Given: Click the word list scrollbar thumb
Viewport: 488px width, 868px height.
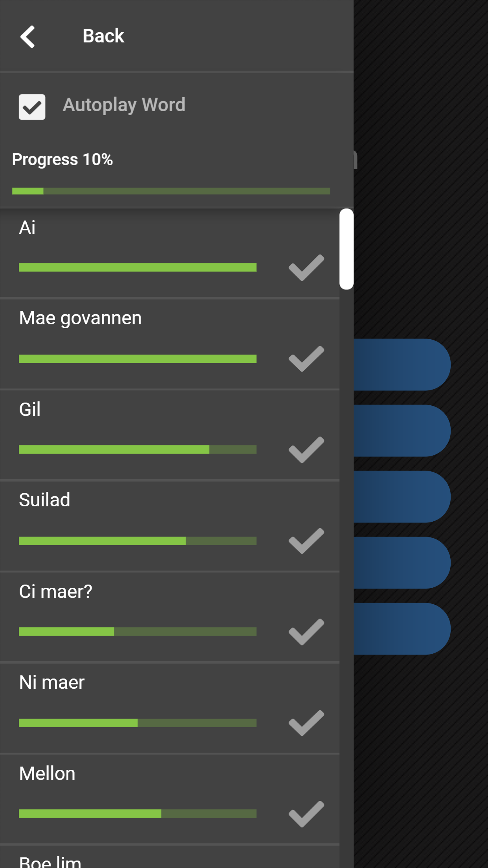Looking at the screenshot, I should (x=346, y=249).
